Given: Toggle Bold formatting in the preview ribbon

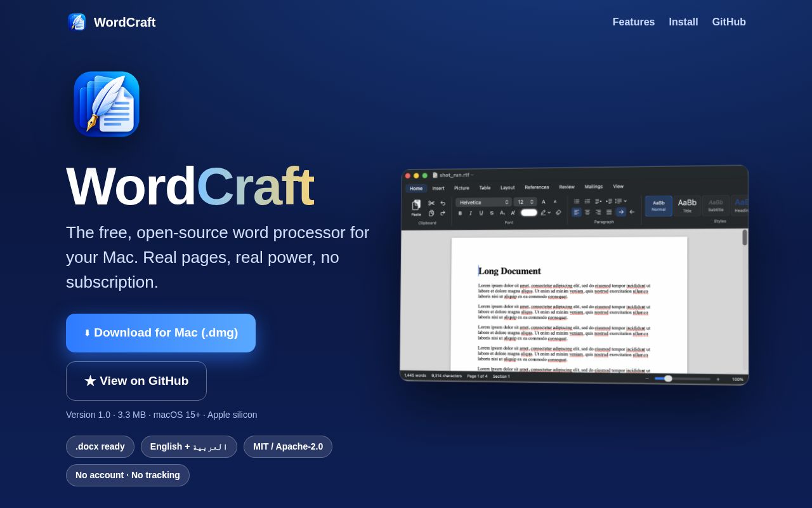Looking at the screenshot, I should pos(460,213).
